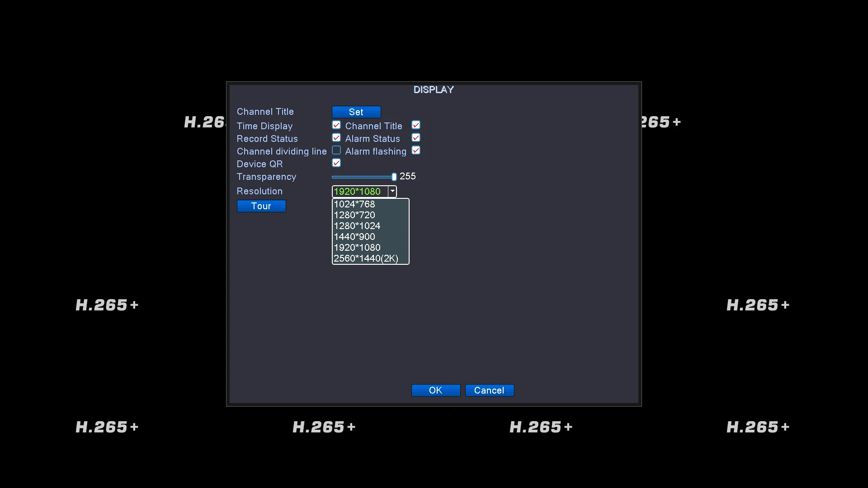Click the Set button for Channel Title
The image size is (868, 488).
(x=356, y=112)
